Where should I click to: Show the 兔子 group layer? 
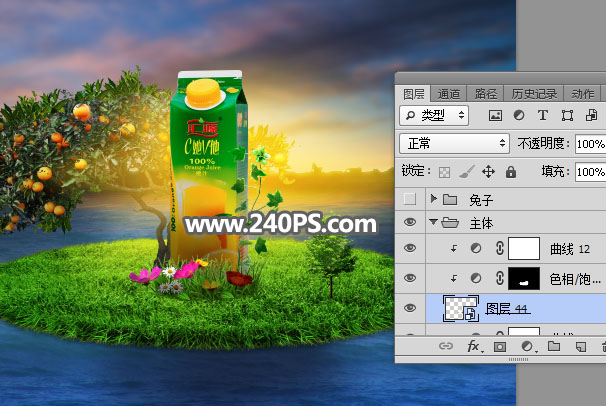point(408,198)
